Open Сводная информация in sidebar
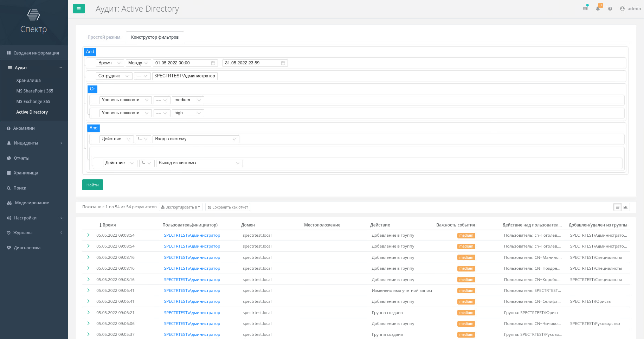Viewport: 644px width, 339px height. pyautogui.click(x=34, y=53)
